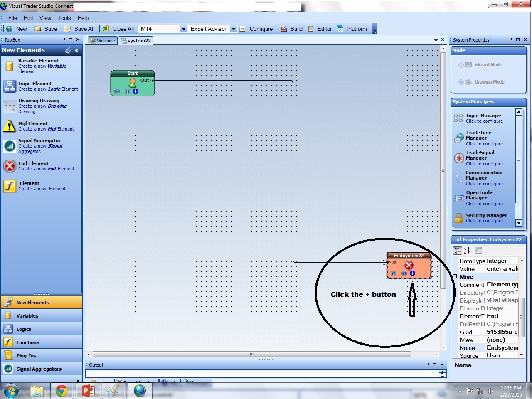The height and width of the screenshot is (399, 532).
Task: Click the down arrow of the System Managers list scrollbar
Action: pyautogui.click(x=519, y=223)
